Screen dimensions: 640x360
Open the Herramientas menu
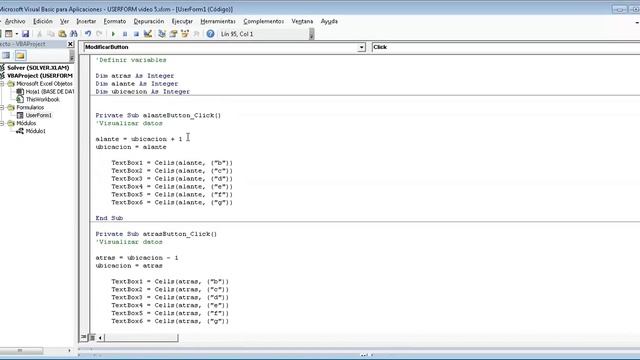point(218,21)
